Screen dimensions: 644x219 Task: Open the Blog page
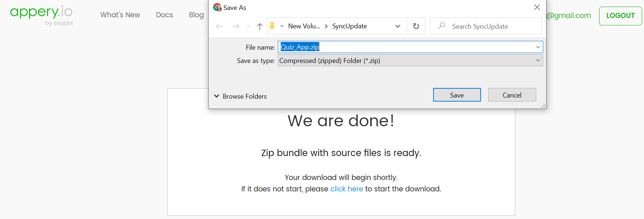[x=196, y=15]
